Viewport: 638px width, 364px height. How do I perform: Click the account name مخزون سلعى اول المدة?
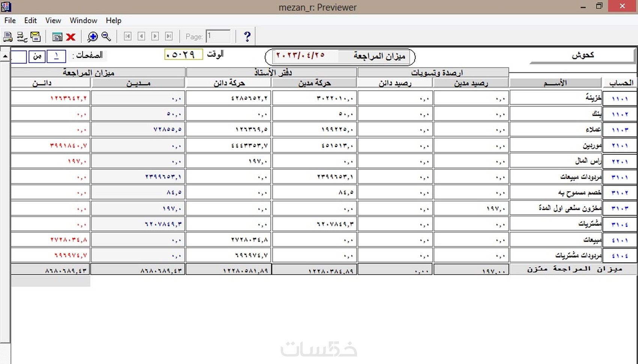(x=570, y=208)
